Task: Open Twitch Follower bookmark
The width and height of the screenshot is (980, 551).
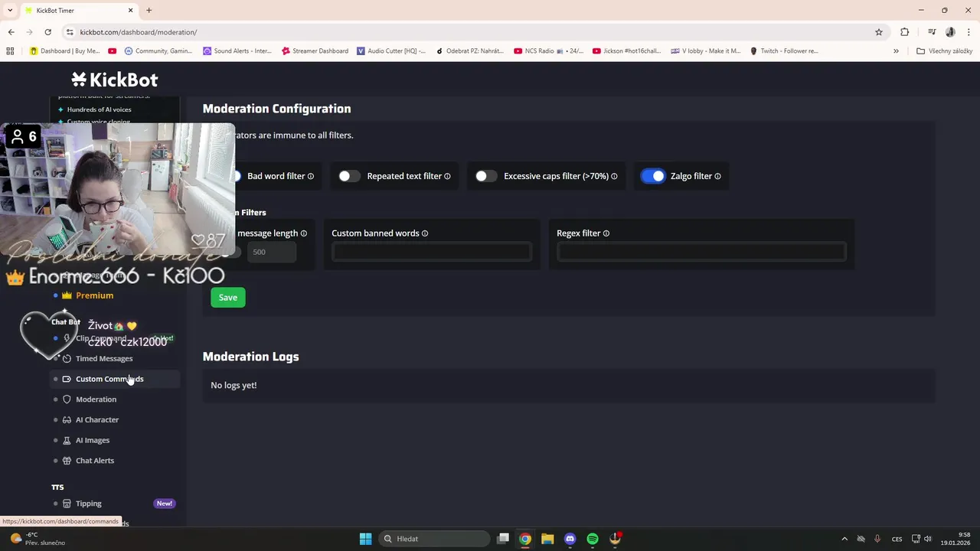Action: [x=784, y=51]
